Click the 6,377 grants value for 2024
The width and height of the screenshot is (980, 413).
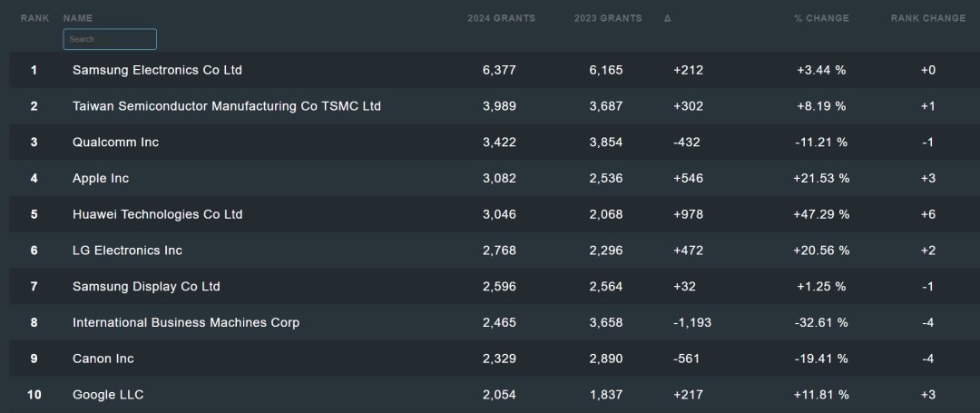(499, 70)
